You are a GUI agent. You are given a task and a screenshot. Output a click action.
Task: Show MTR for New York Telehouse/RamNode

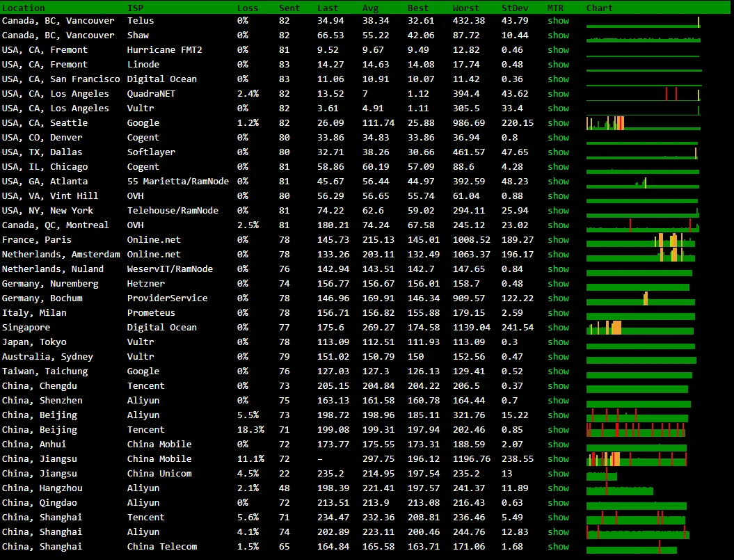tap(559, 210)
